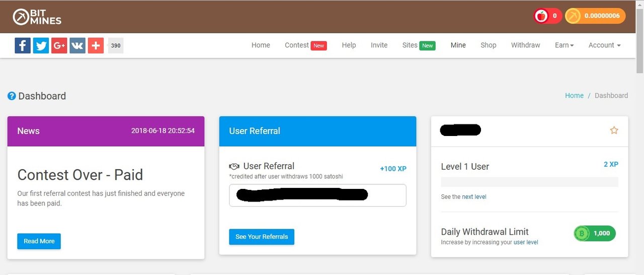Open the red plus more-sharing icon
This screenshot has height=275, width=644.
(96, 45)
